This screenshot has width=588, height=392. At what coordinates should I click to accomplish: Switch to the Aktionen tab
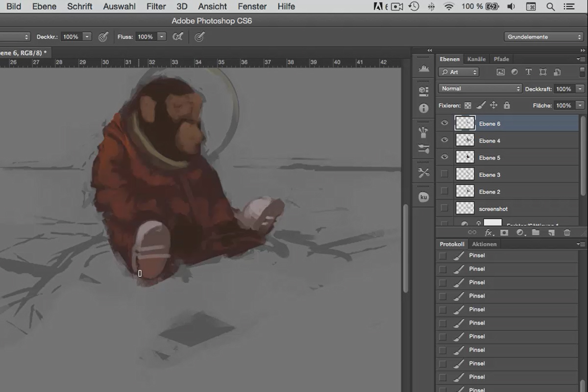pyautogui.click(x=484, y=244)
